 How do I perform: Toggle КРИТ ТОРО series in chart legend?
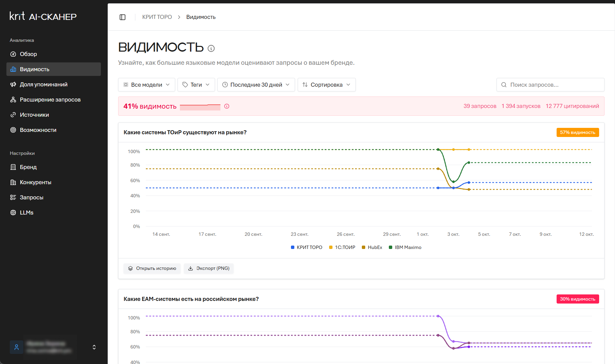pyautogui.click(x=306, y=247)
